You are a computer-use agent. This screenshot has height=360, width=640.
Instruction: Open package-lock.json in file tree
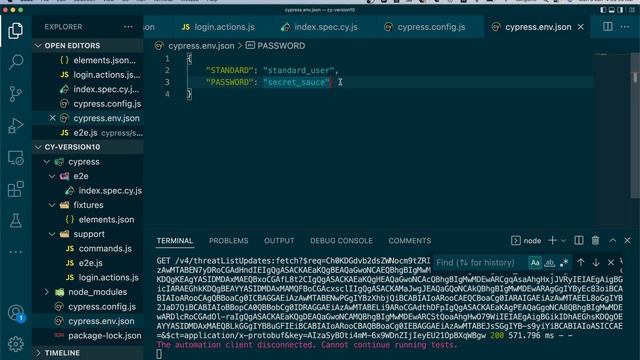[x=104, y=336]
